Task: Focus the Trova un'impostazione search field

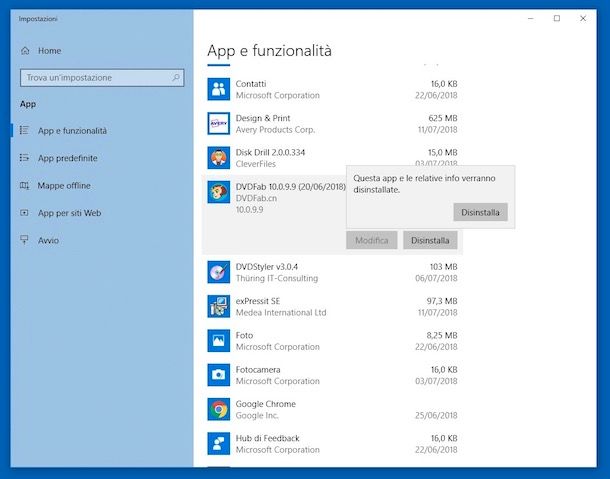Action: (x=102, y=78)
